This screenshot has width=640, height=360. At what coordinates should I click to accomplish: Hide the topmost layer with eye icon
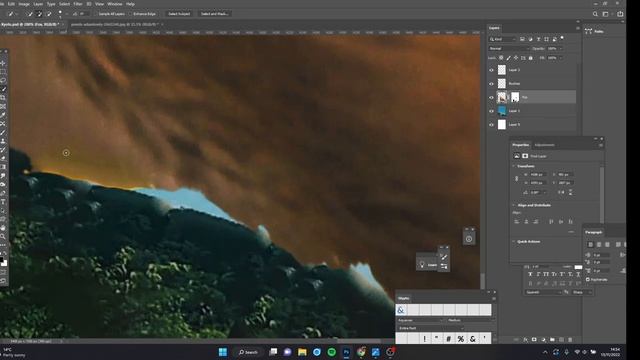coord(491,70)
